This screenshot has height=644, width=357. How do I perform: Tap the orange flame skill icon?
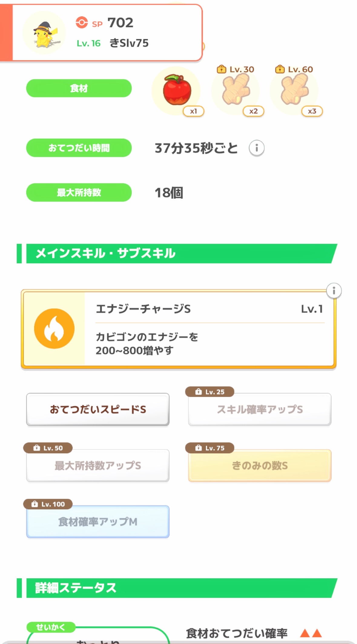tap(54, 329)
